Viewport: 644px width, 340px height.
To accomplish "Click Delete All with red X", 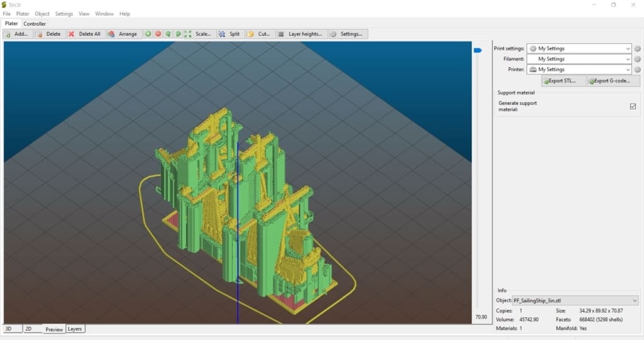I will pos(85,34).
